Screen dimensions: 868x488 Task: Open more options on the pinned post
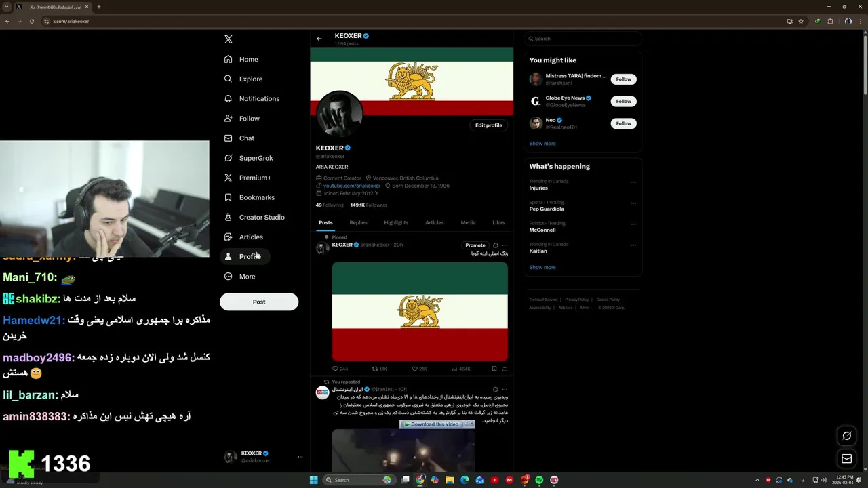coord(505,245)
